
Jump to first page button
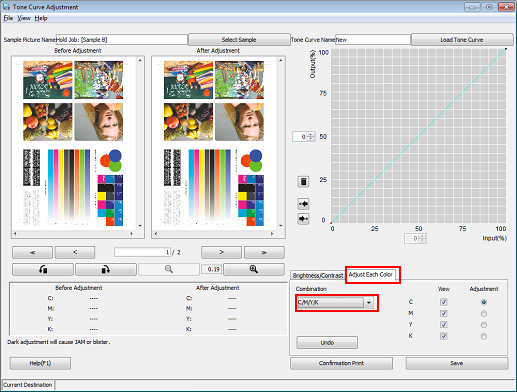coord(32,252)
